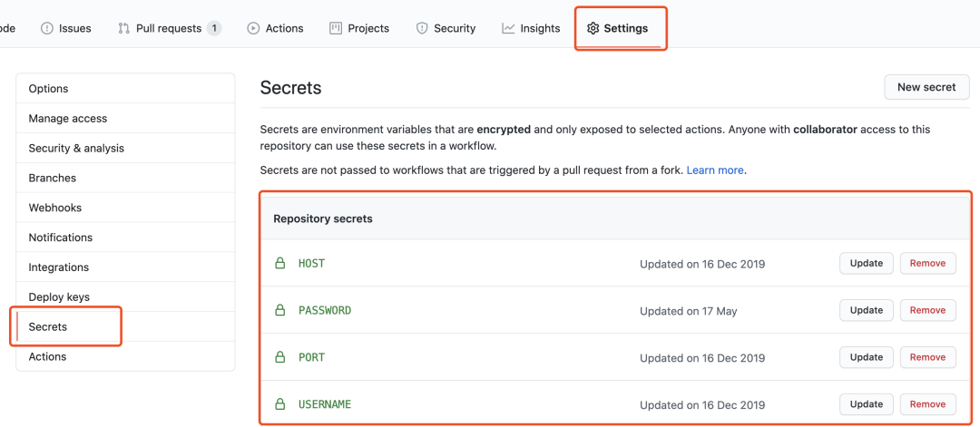The image size is (980, 427).
Task: Click the lock icon beside PASSWORD secret
Action: [280, 311]
